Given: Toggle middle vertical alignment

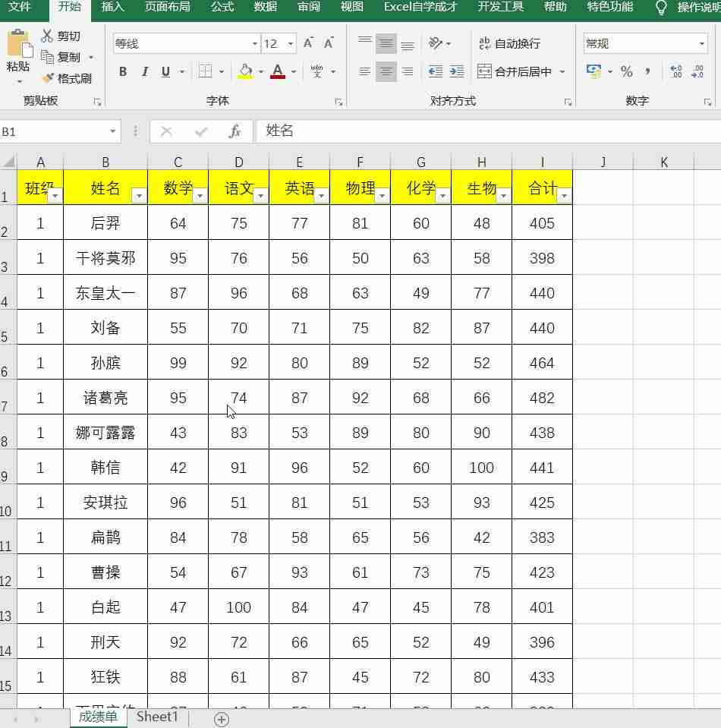Looking at the screenshot, I should (x=386, y=43).
